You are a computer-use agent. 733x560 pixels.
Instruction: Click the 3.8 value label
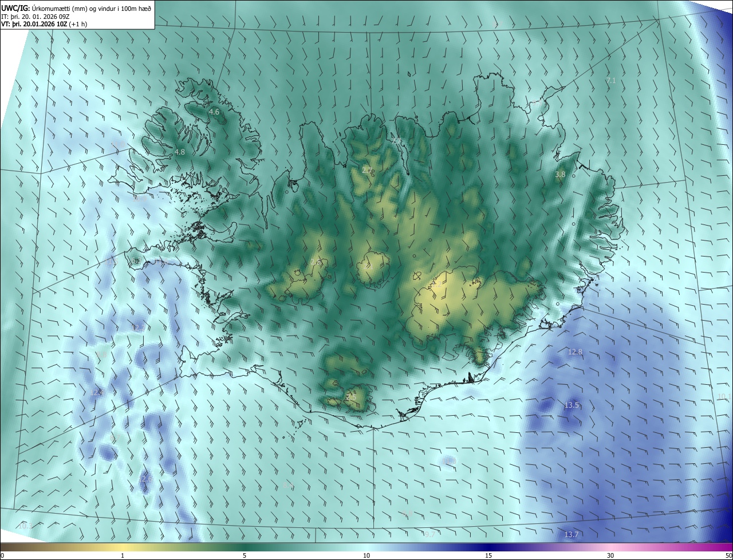[x=560, y=175]
